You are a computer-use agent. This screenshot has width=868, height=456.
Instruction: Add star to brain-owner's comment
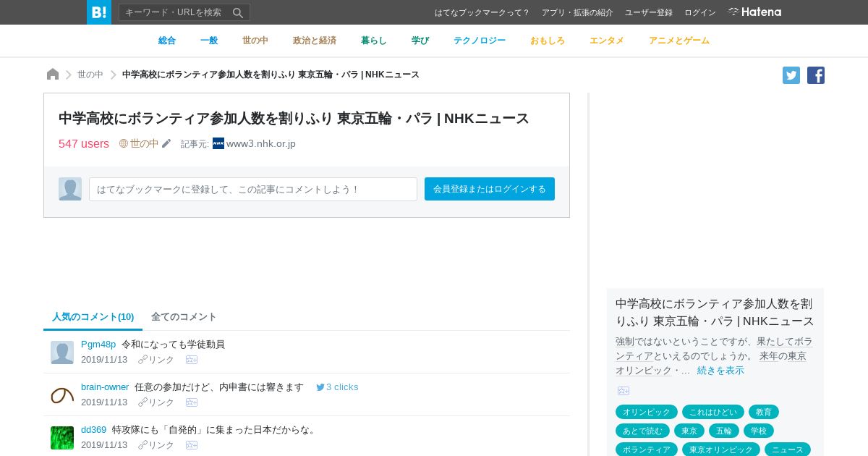pos(192,402)
